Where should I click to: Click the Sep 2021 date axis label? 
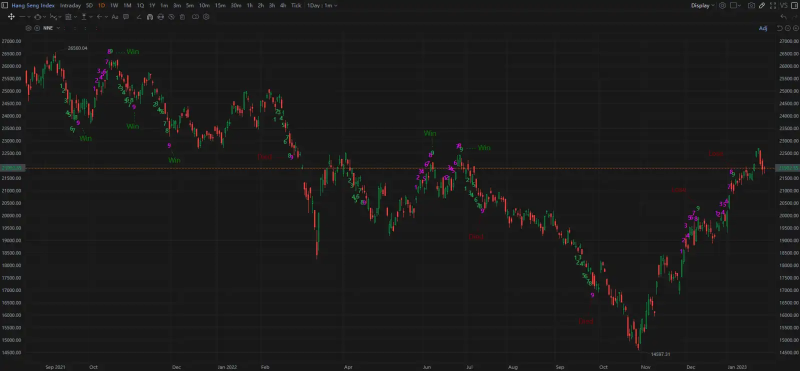(55, 366)
